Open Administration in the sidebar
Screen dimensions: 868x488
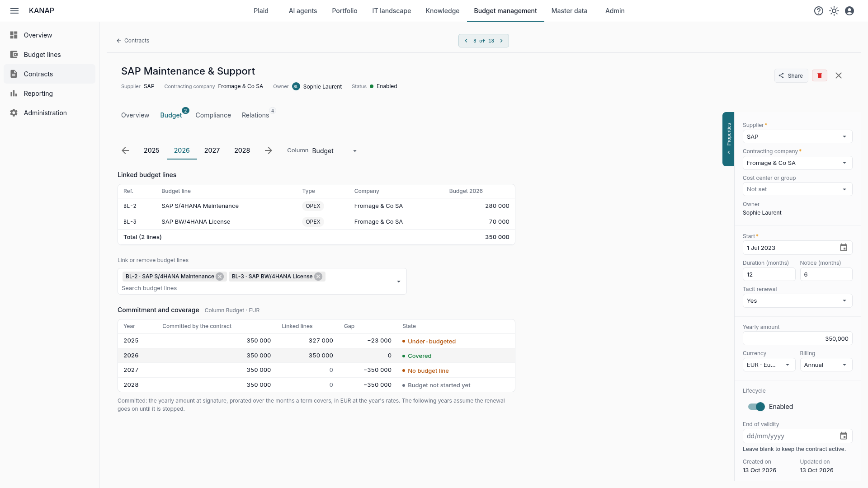pyautogui.click(x=50, y=113)
